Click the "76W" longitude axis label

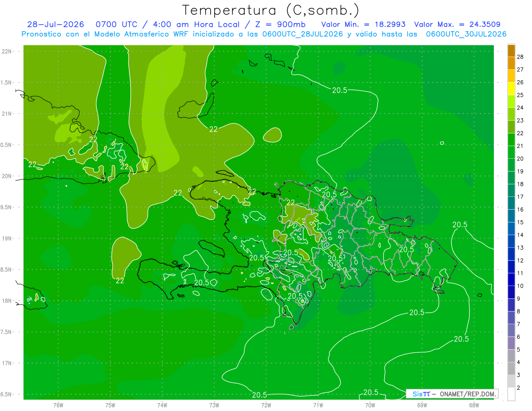click(58, 405)
